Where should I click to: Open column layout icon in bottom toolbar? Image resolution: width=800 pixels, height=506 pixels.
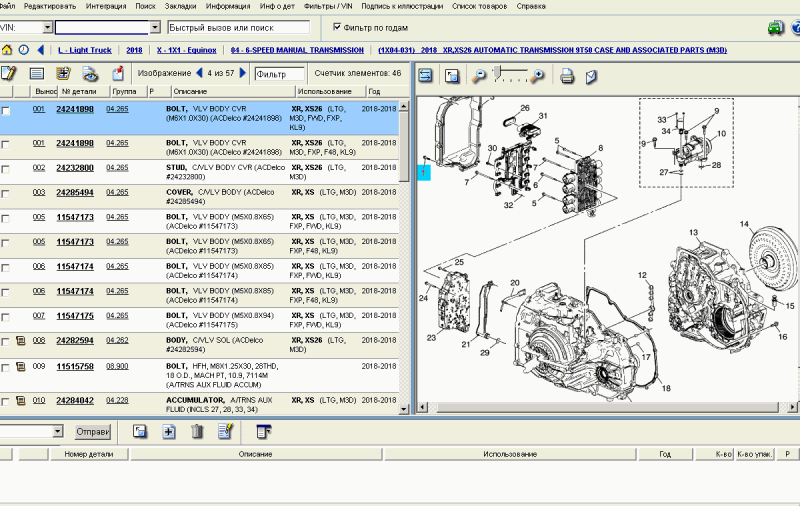263,432
